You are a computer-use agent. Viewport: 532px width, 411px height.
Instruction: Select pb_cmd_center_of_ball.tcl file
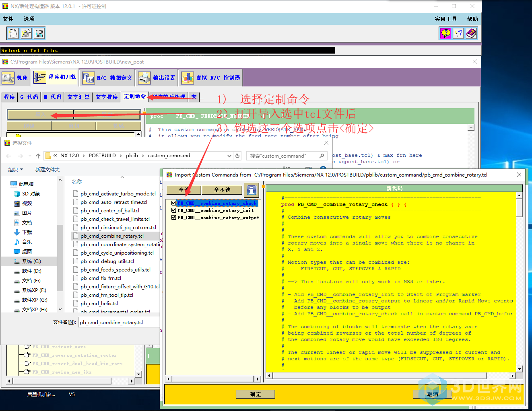(x=110, y=210)
